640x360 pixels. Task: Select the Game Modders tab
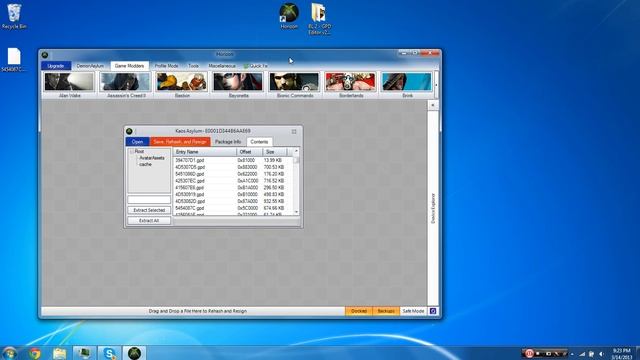[x=129, y=66]
